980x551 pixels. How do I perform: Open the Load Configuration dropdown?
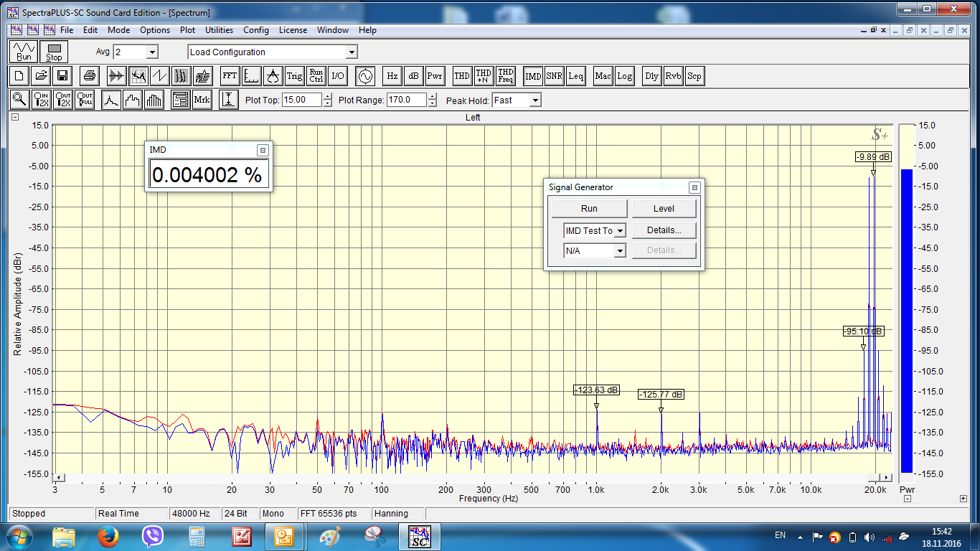(x=351, y=52)
